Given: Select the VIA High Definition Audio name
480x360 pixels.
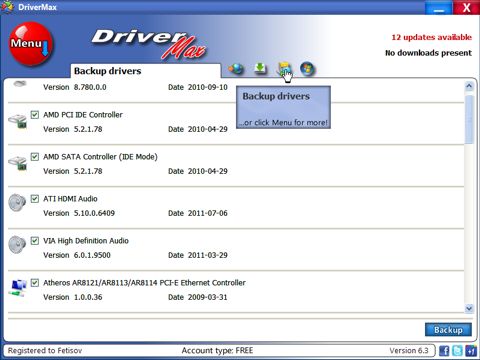Looking at the screenshot, I should coord(86,241).
